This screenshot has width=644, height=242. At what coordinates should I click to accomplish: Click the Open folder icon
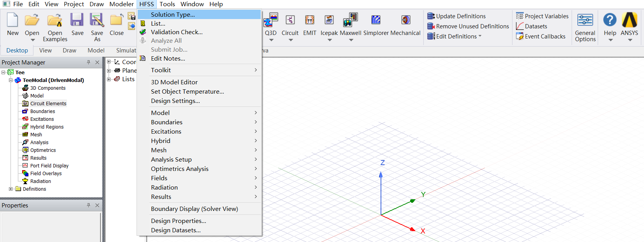pyautogui.click(x=32, y=20)
